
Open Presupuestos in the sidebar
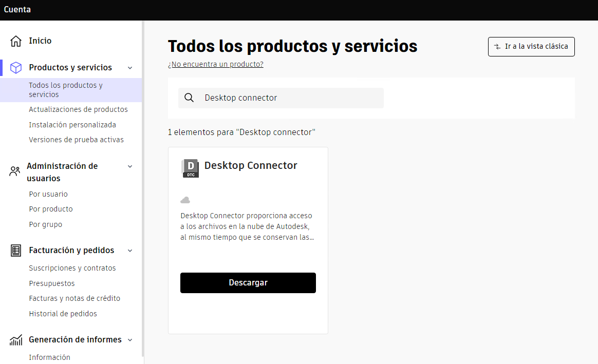52,283
